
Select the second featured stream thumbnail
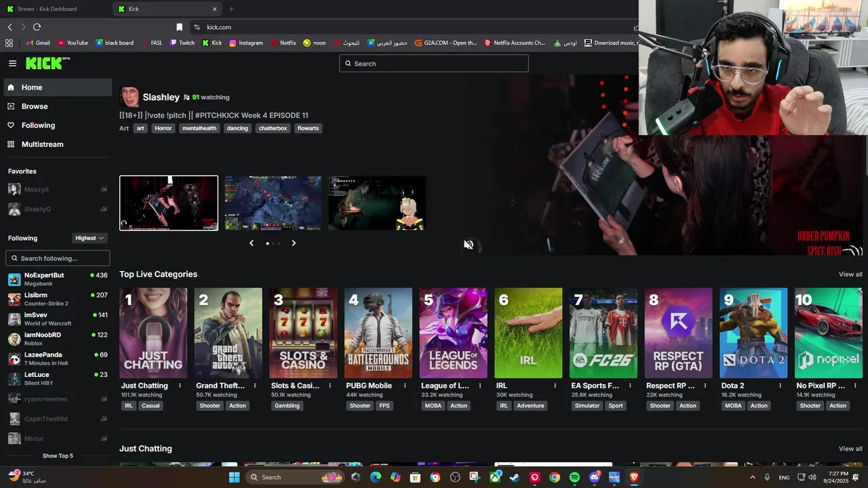(x=273, y=203)
